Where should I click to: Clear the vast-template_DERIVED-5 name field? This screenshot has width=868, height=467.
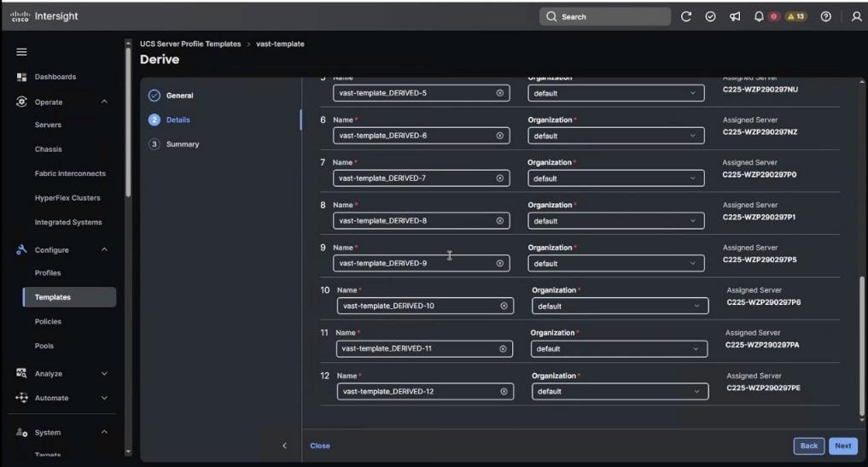500,93
